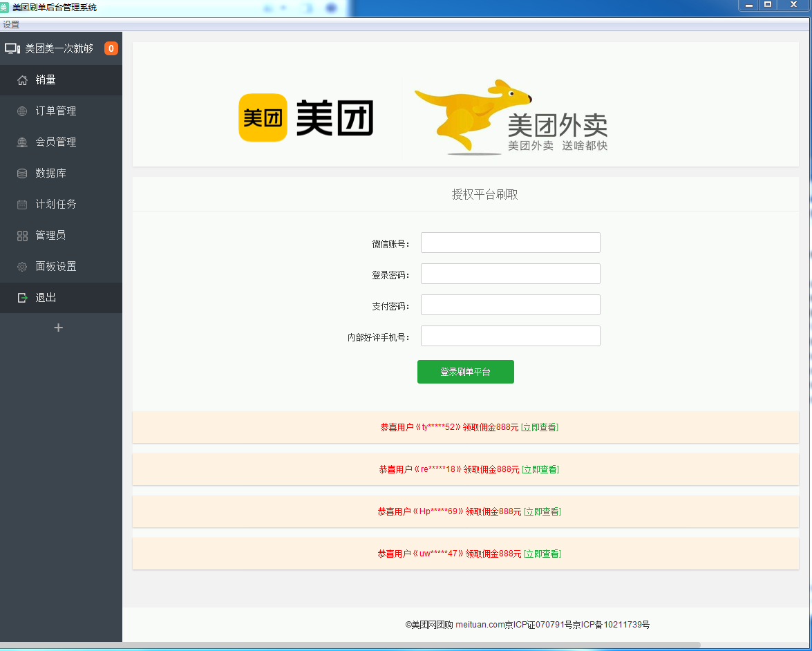Click the Hp*****69 commission notice text
812x651 pixels.
tap(449, 511)
